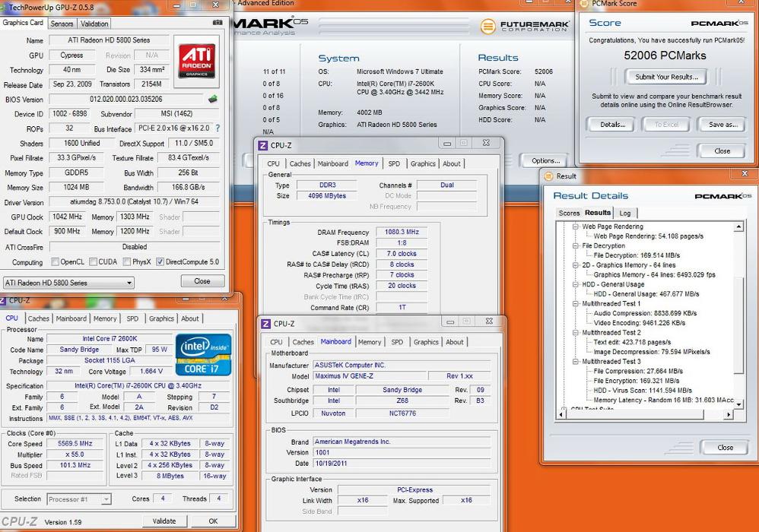
Task: Open SPD tab in CPU-Z Memory window
Action: point(394,164)
